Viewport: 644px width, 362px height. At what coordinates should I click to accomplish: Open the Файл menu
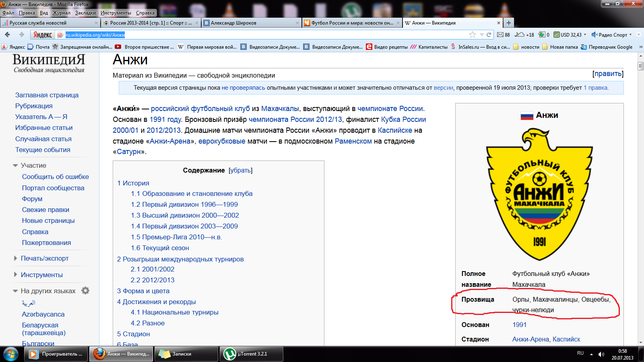[8, 13]
